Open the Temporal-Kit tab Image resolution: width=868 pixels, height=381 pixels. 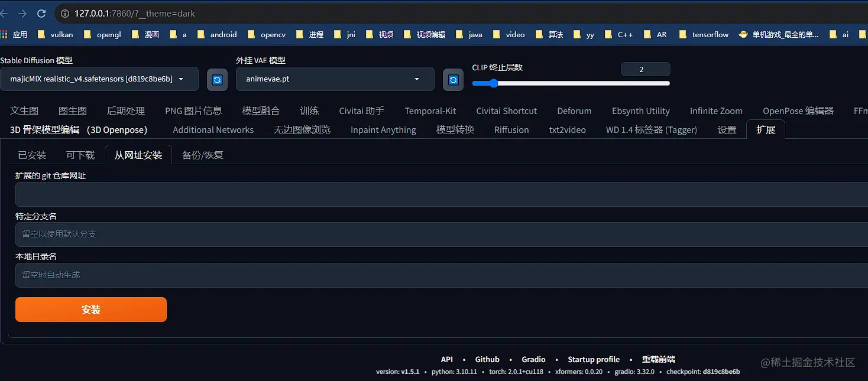point(430,111)
